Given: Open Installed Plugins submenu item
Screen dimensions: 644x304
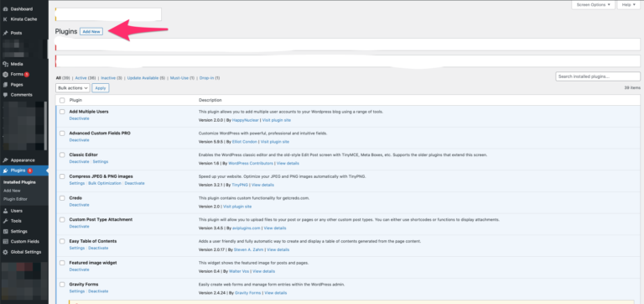Looking at the screenshot, I should coord(19,182).
